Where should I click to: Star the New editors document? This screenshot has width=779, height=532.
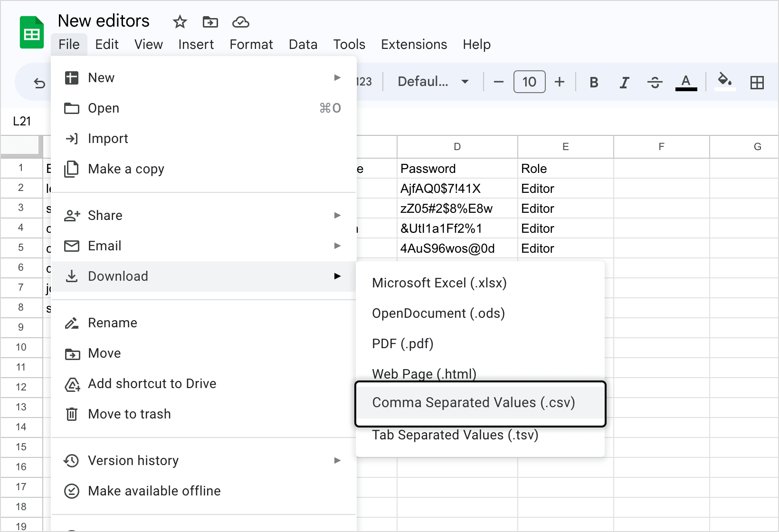click(x=180, y=22)
